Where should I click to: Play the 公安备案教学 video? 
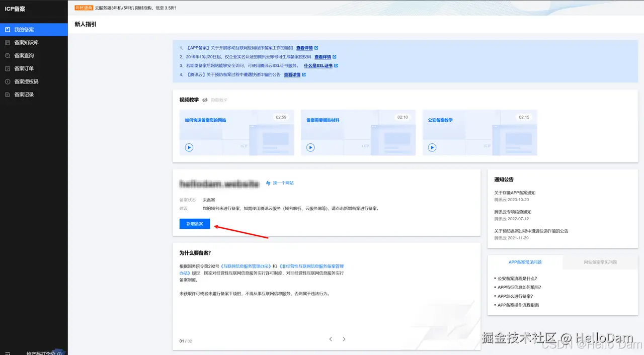point(432,147)
